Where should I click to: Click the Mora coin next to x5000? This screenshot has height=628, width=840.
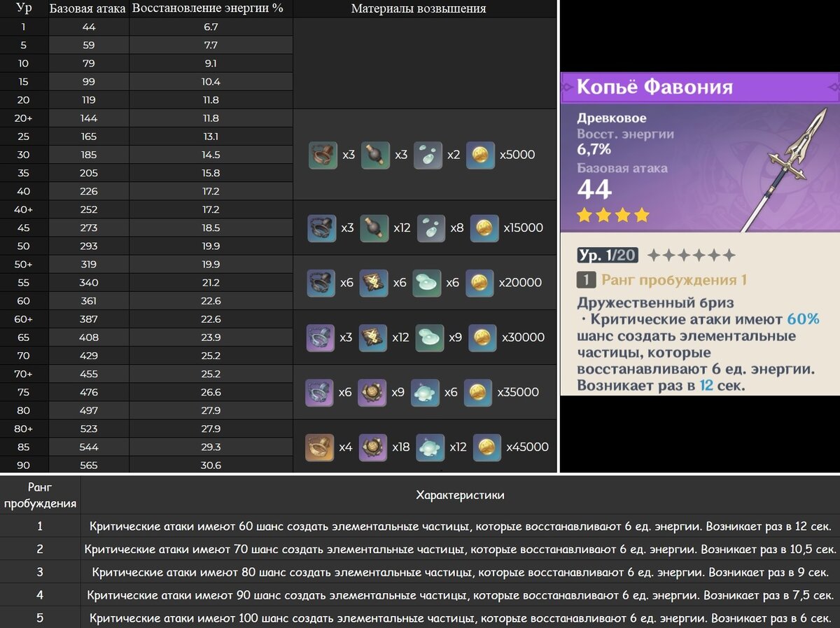click(480, 155)
